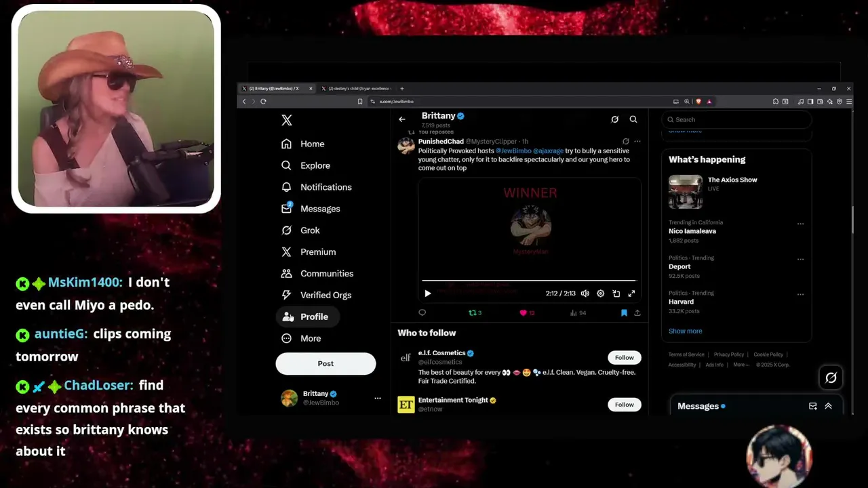Image resolution: width=868 pixels, height=488 pixels.
Task: Open Brave Shields icon in address bar
Action: (x=698, y=101)
